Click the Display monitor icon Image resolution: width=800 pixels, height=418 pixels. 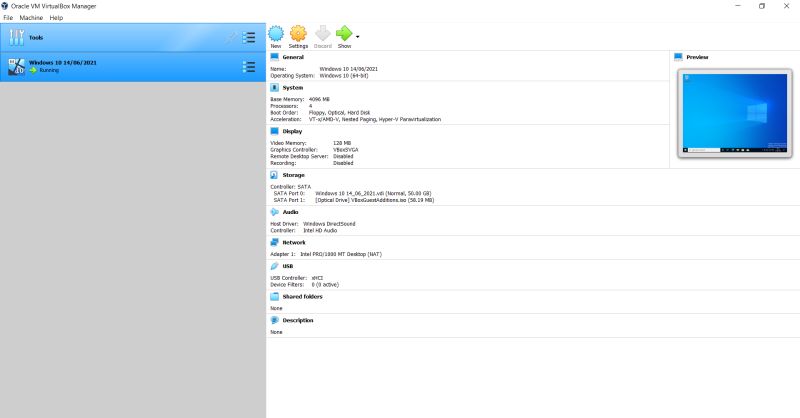point(274,131)
